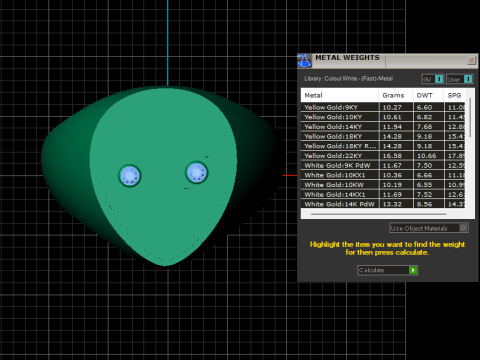Select the Yellow Gold:9KY row

(383, 107)
